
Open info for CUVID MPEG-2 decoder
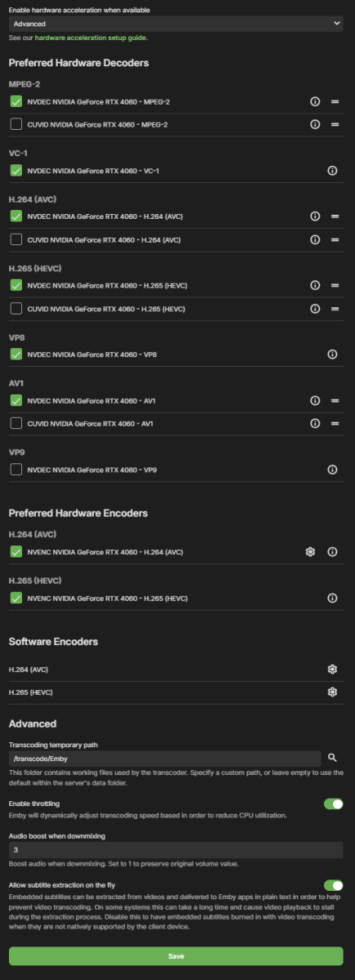pos(315,124)
